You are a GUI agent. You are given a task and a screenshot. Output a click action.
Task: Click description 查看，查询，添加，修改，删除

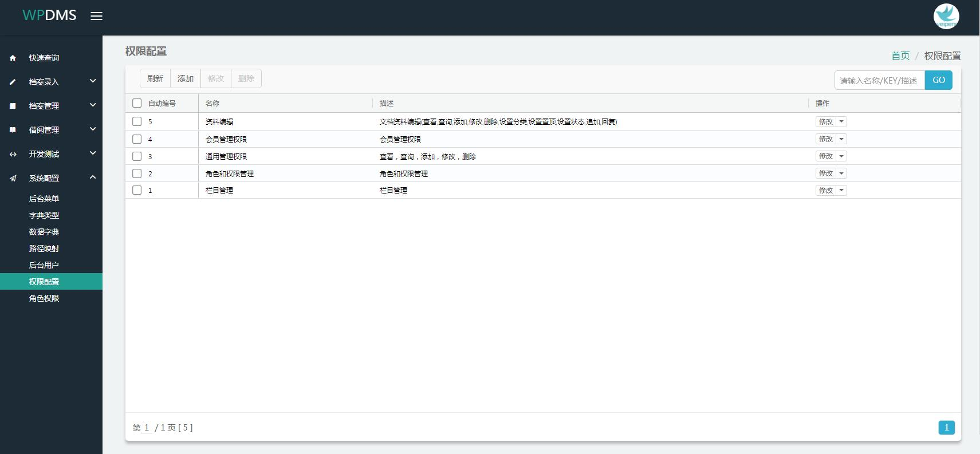428,156
